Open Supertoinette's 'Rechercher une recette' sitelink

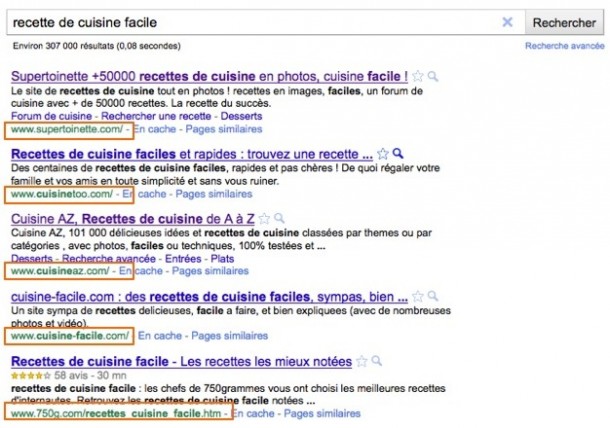point(156,116)
